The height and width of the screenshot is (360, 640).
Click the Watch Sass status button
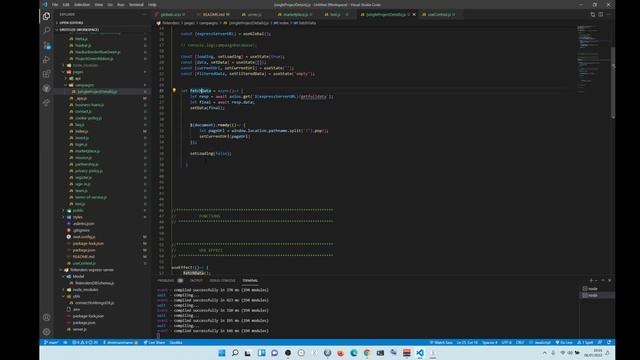(441, 342)
